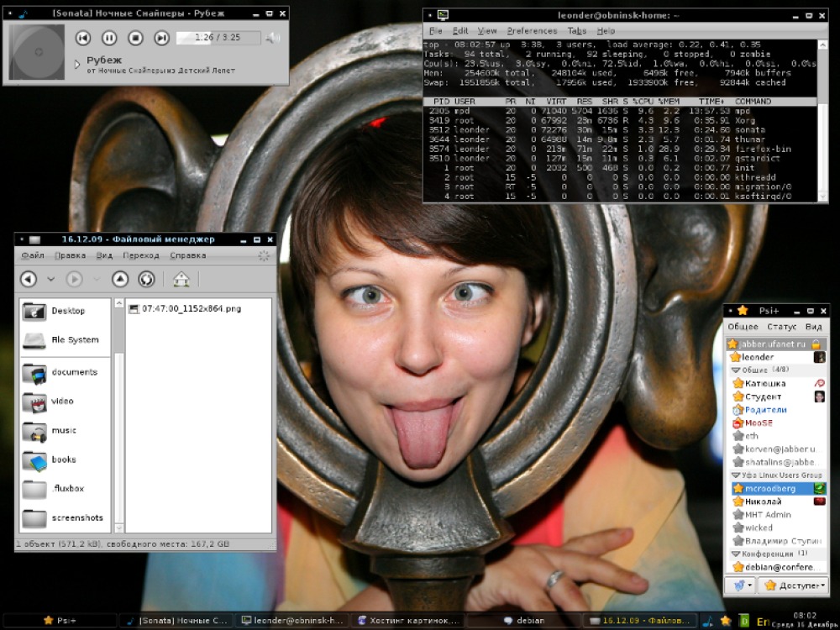Open file manager Переход menu
Image resolution: width=840 pixels, height=630 pixels.
[141, 255]
